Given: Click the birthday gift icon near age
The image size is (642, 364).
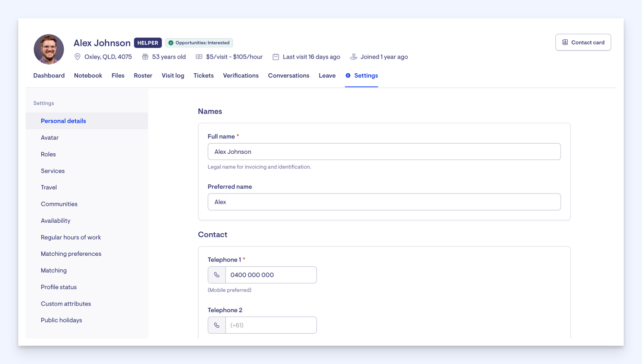Looking at the screenshot, I should click(x=145, y=57).
